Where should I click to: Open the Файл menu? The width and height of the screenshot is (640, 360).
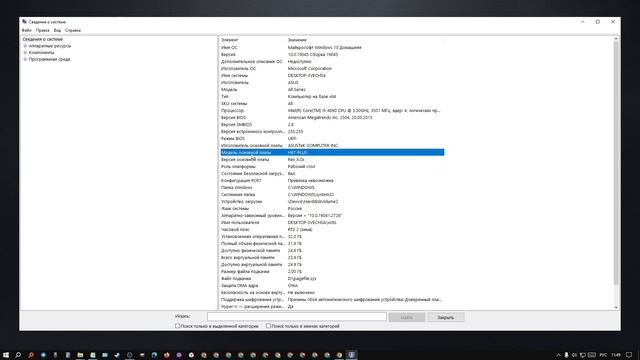(27, 30)
